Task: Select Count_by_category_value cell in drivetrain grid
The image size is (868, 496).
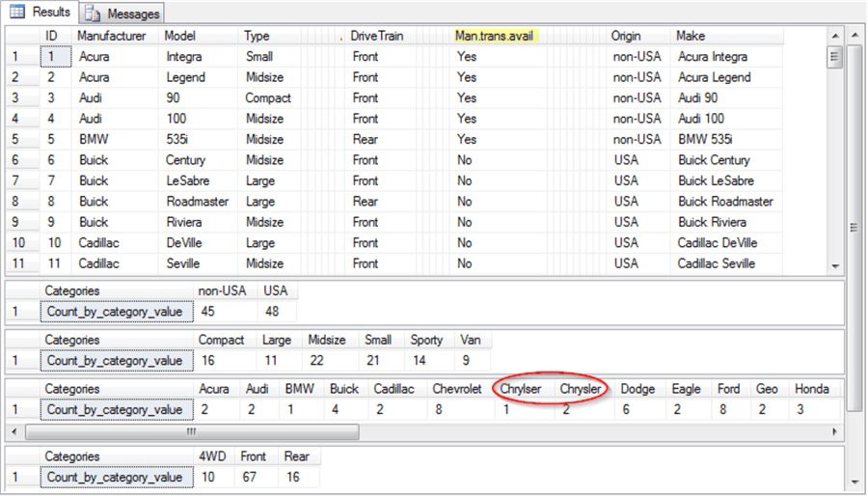Action: [117, 477]
